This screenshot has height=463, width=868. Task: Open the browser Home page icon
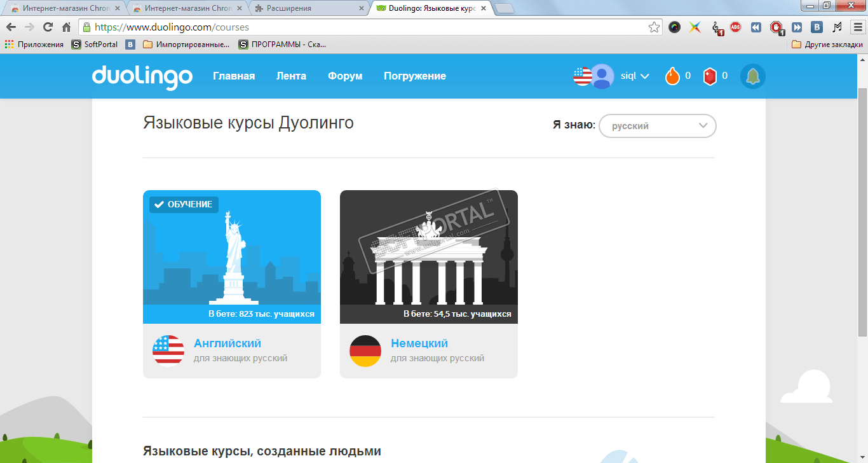click(66, 27)
